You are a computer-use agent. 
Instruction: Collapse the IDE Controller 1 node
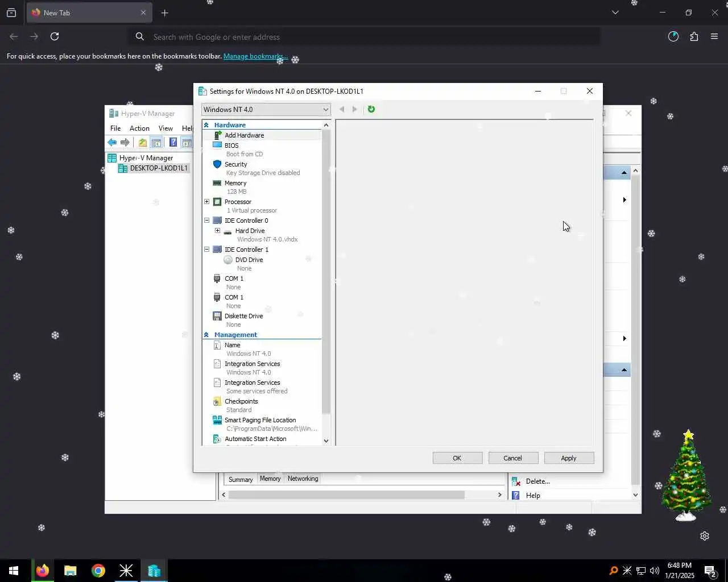[x=207, y=250]
